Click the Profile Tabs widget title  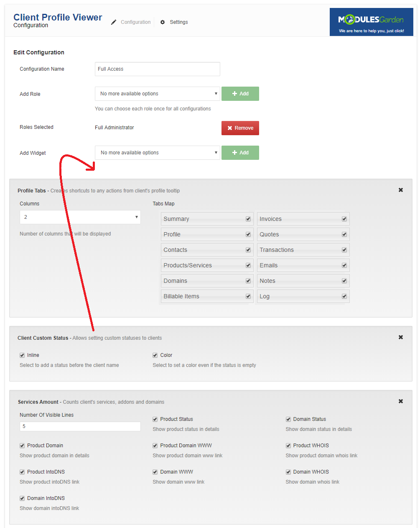point(32,191)
